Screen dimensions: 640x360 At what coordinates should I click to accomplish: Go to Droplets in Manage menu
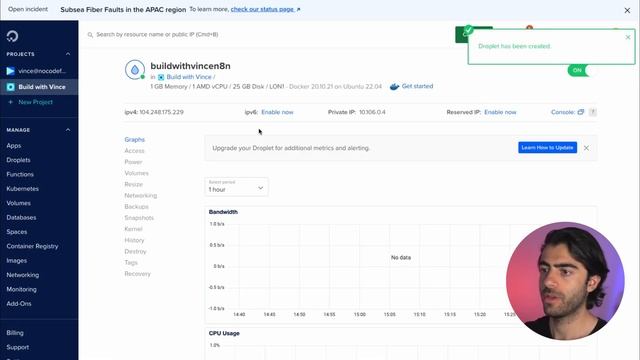[18, 160]
